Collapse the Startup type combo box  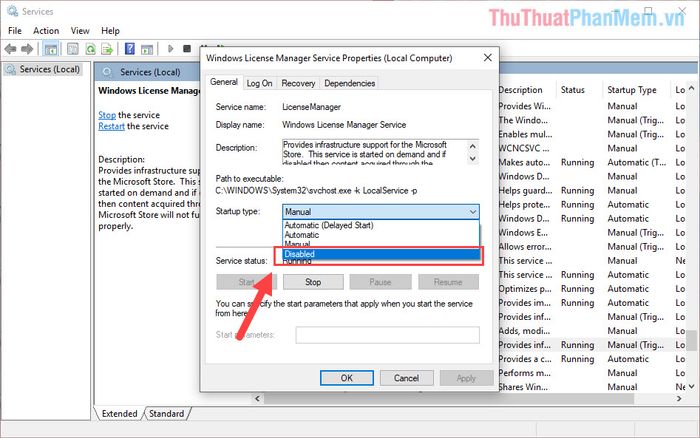tap(473, 212)
